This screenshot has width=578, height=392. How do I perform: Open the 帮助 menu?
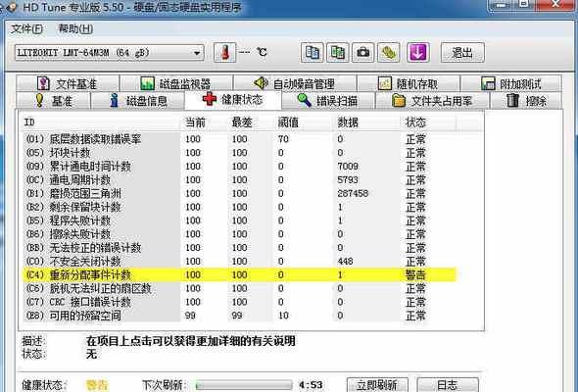(75, 28)
